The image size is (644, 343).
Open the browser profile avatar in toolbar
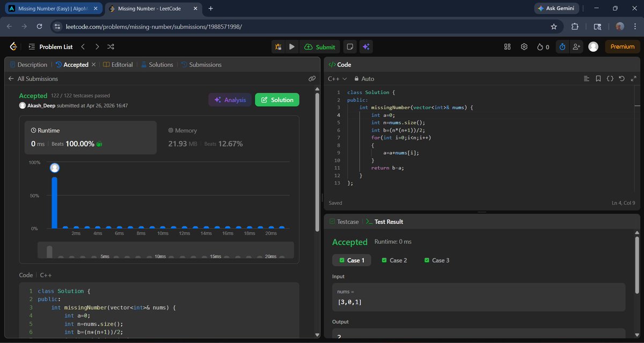[x=620, y=26]
